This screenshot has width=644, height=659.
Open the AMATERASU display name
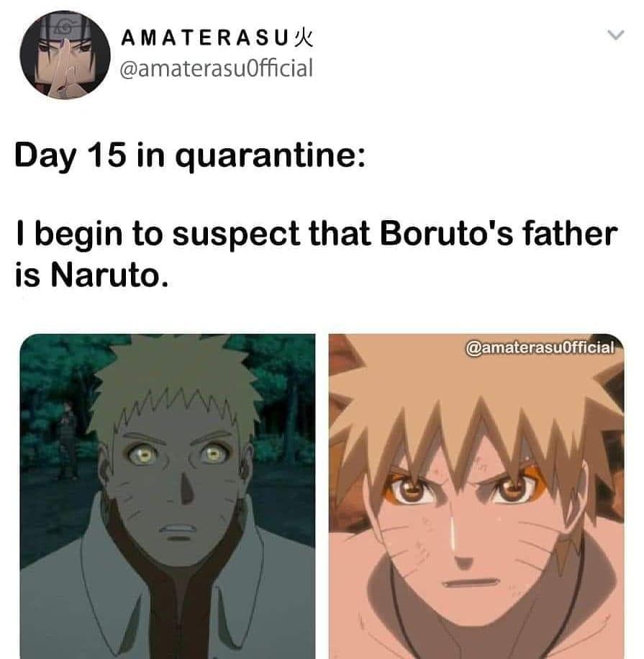205,38
